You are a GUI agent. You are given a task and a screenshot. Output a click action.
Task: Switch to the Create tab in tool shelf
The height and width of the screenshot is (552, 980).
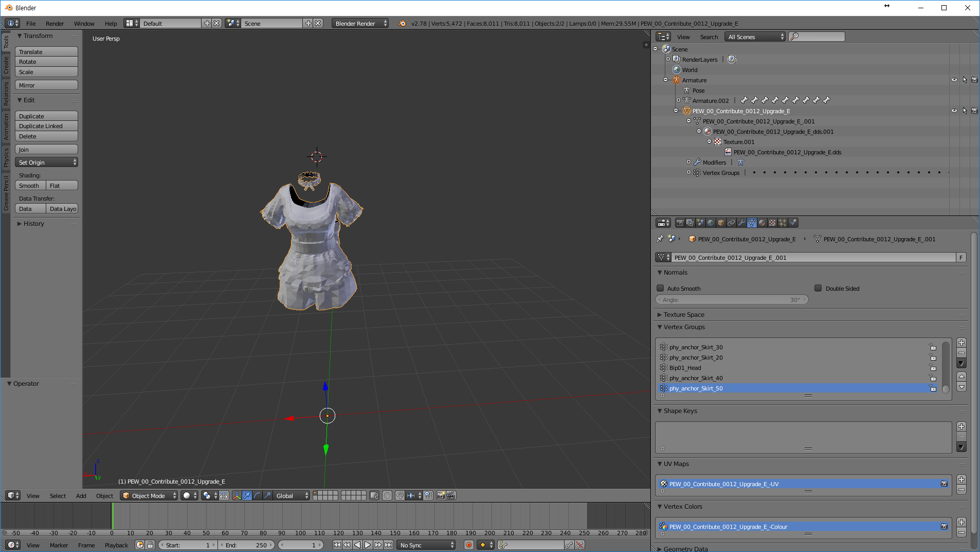[6, 65]
